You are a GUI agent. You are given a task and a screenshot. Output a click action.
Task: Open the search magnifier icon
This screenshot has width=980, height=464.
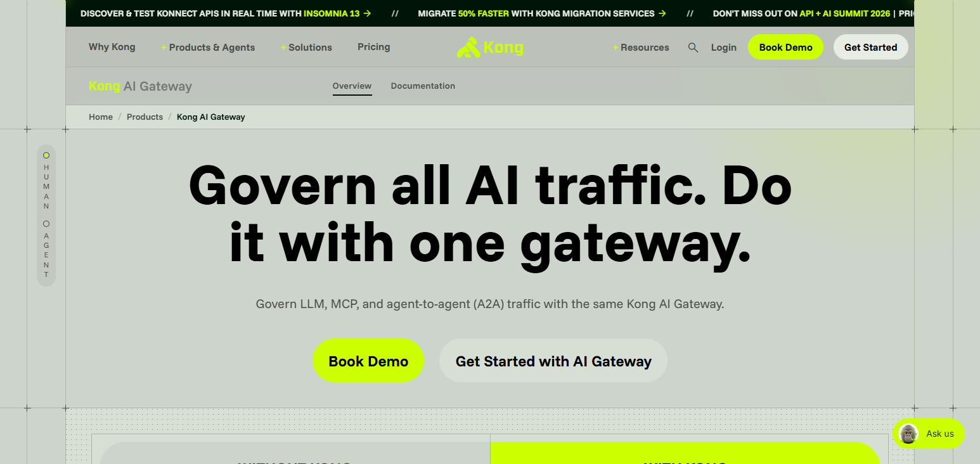[693, 48]
